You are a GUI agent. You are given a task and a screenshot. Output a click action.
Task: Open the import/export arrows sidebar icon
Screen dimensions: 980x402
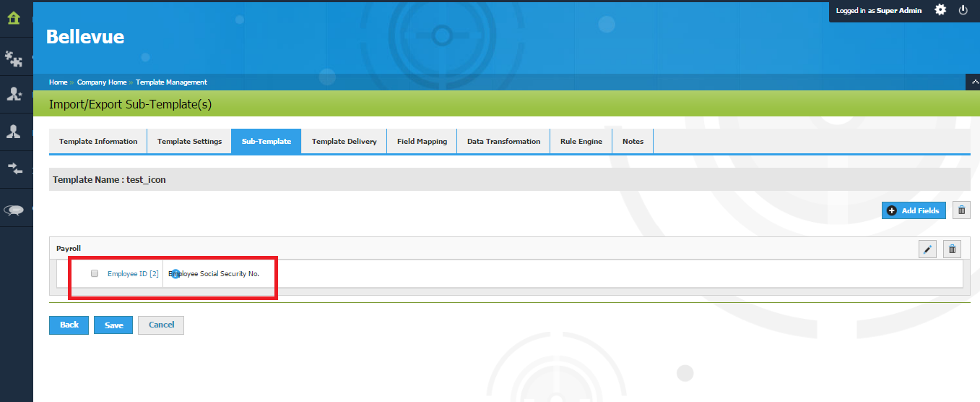click(x=14, y=169)
